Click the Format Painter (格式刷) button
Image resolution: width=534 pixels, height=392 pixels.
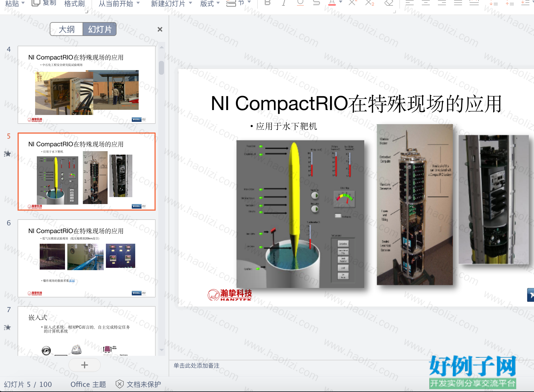pyautogui.click(x=75, y=3)
